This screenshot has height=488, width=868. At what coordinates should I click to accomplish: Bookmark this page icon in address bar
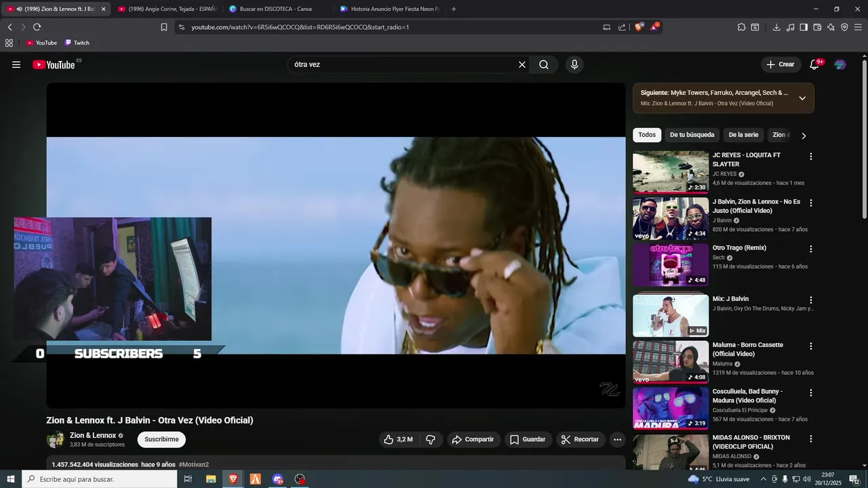[164, 27]
